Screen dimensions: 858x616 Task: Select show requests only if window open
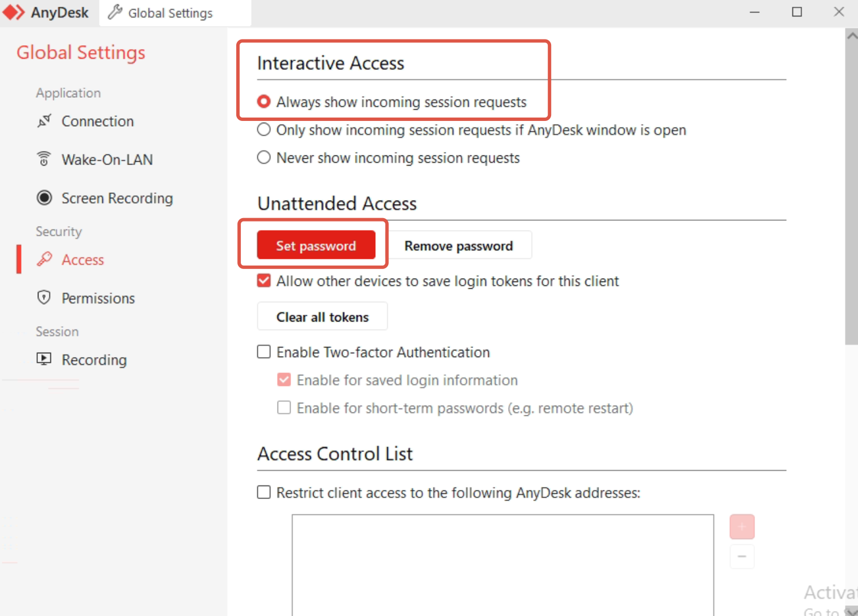coord(263,129)
